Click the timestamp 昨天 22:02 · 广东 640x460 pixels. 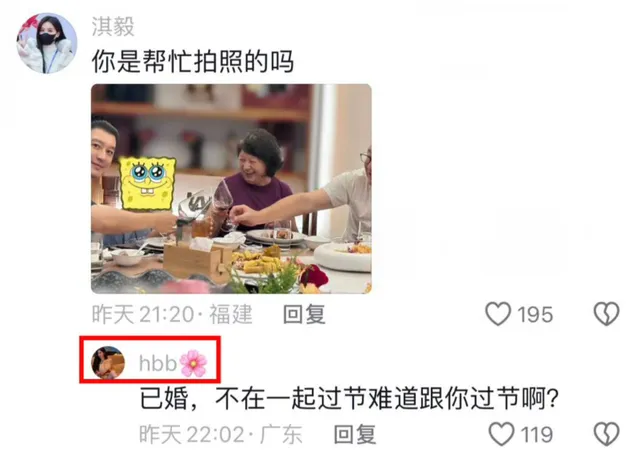point(220,434)
